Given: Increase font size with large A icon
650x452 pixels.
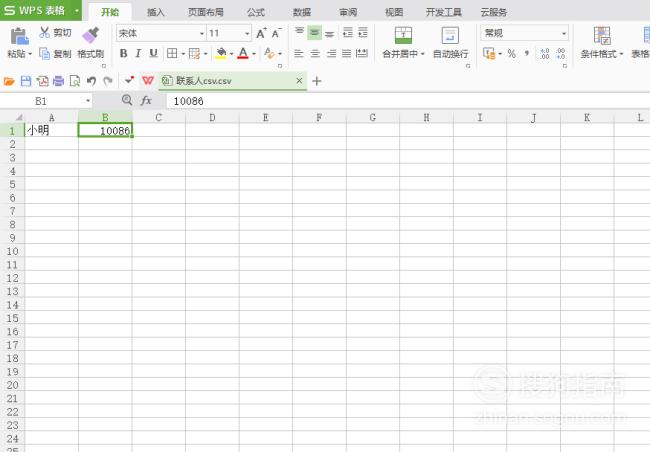Looking at the screenshot, I should [261, 33].
